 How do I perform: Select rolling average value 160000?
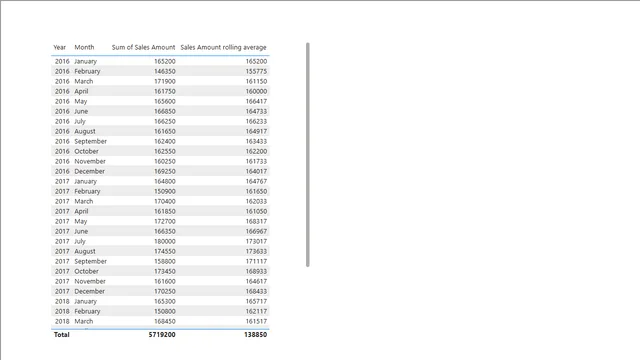[256, 91]
